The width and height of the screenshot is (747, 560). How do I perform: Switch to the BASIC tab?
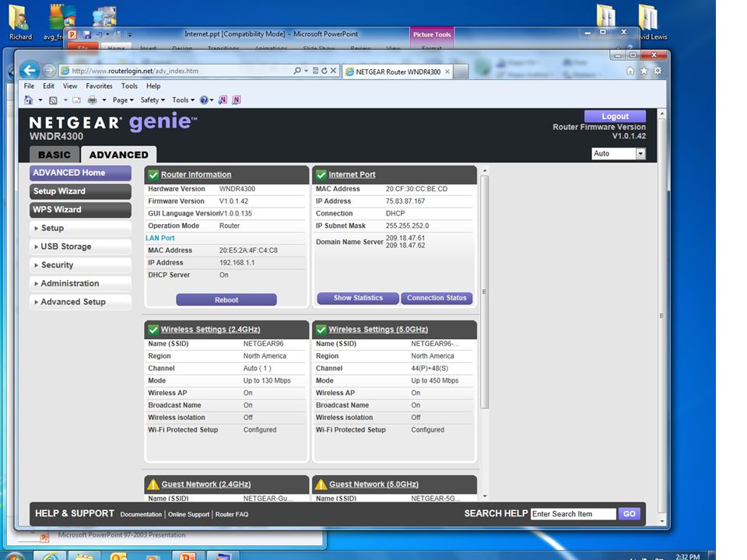click(x=54, y=155)
